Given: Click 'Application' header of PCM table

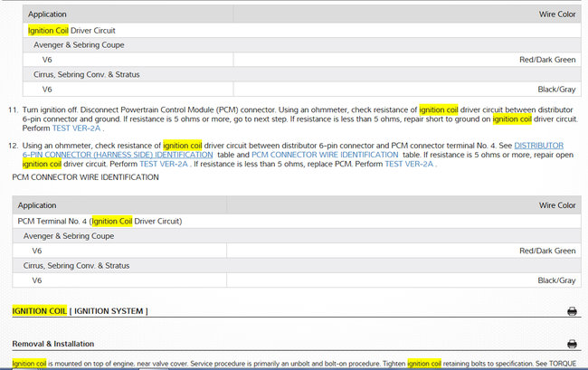Looking at the screenshot, I should [x=37, y=205].
